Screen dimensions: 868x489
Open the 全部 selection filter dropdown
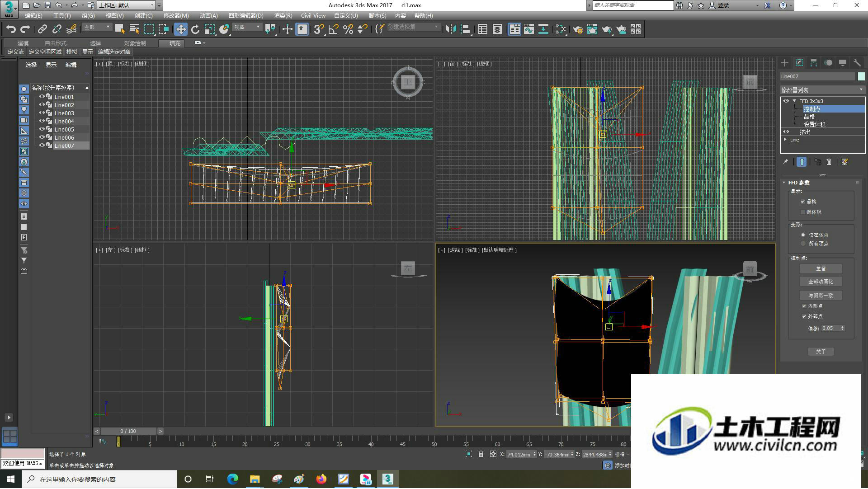pyautogui.click(x=97, y=27)
